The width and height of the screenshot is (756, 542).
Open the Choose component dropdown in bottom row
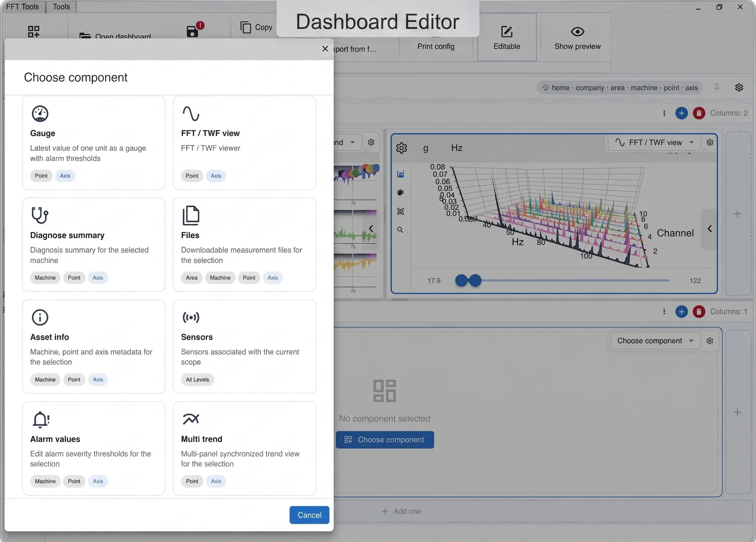click(x=656, y=341)
